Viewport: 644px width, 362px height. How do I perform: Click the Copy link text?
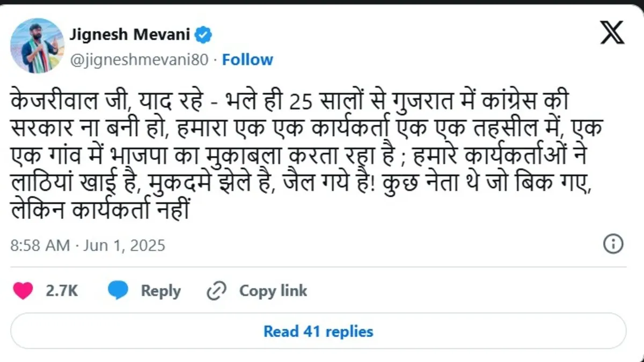click(x=272, y=290)
